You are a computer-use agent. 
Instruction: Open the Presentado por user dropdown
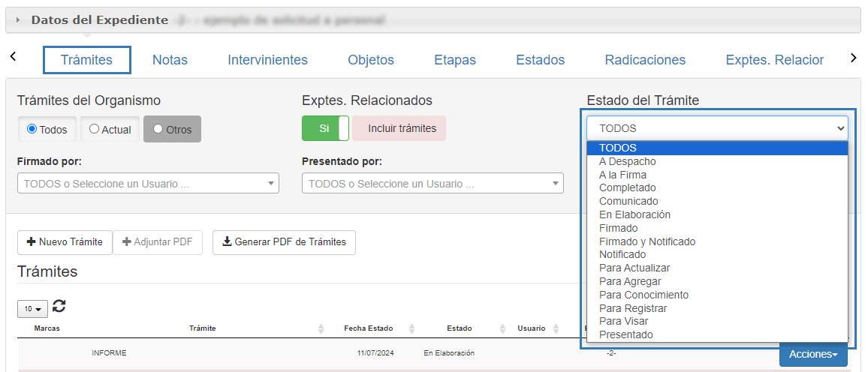(x=432, y=183)
